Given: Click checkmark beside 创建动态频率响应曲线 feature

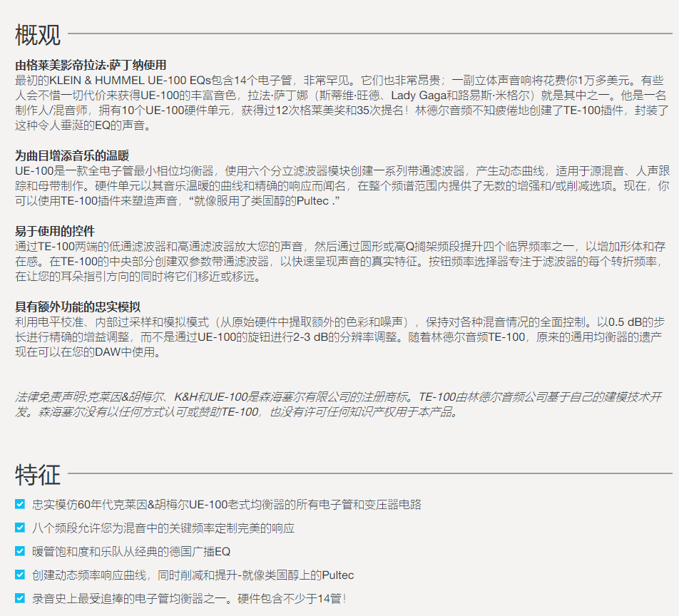Looking at the screenshot, I should (20, 575).
